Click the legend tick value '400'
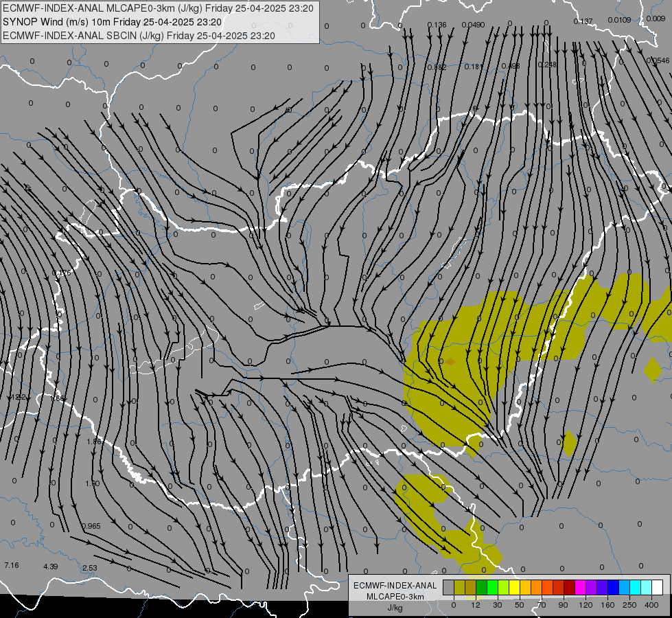672x618 pixels. (651, 605)
